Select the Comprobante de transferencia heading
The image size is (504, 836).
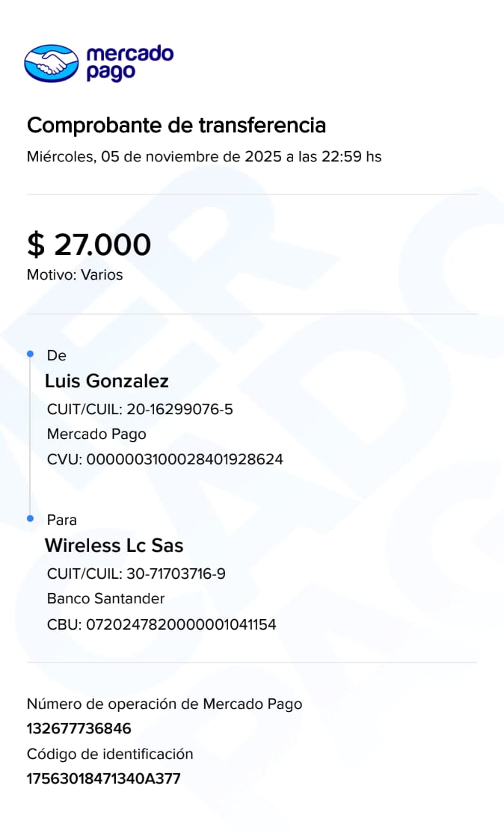(x=176, y=126)
